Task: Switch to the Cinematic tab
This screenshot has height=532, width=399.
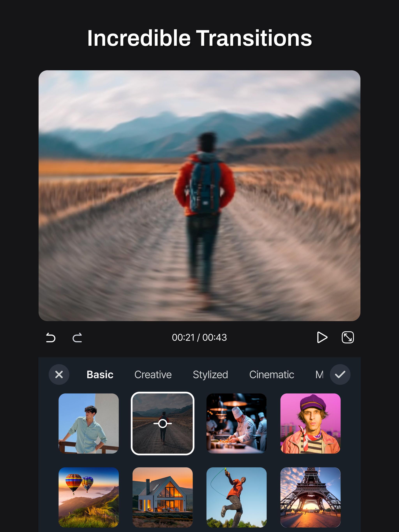Action: (x=272, y=374)
